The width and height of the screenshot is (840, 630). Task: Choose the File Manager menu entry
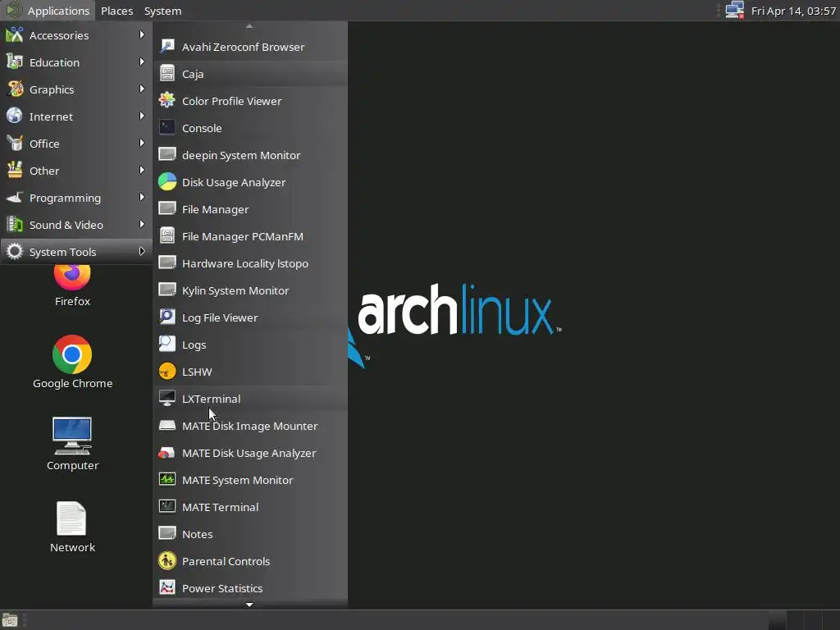pos(250,209)
